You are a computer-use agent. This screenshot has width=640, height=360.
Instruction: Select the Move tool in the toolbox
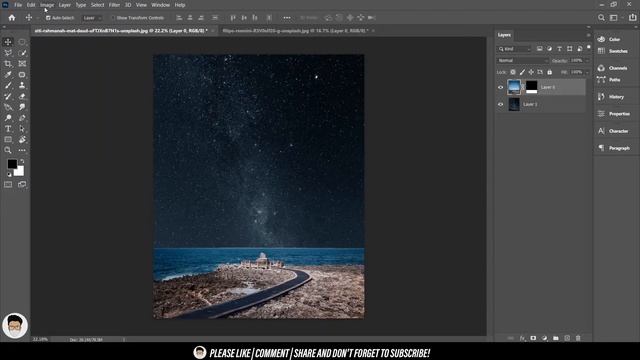(x=8, y=42)
